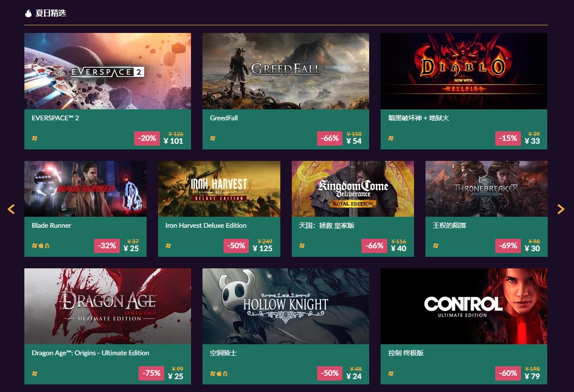Click the GreedFall title link
The height and width of the screenshot is (392, 574).
(224, 118)
